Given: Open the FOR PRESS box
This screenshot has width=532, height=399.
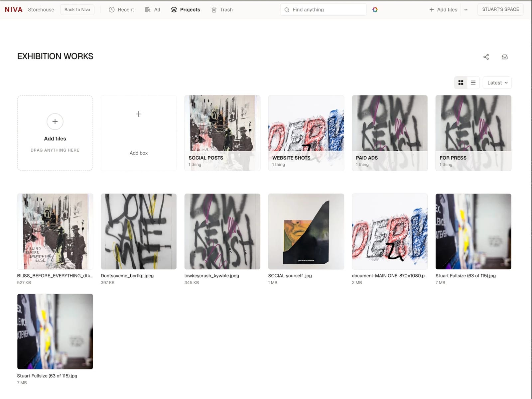Looking at the screenshot, I should [473, 133].
